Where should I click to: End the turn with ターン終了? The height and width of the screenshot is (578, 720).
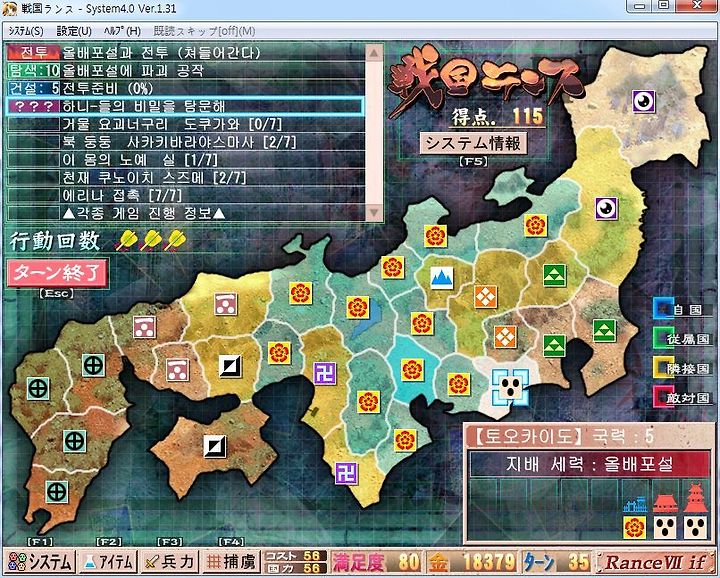pyautogui.click(x=57, y=273)
